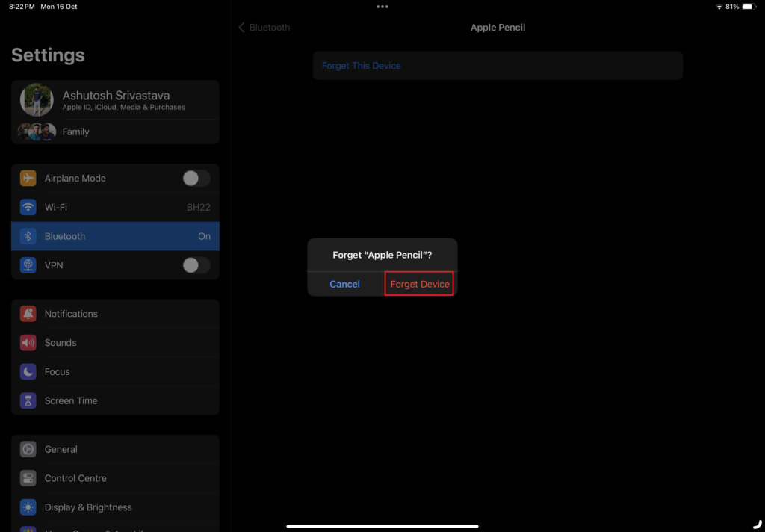Tap the 81% battery percentage
This screenshot has height=532, width=765.
tap(732, 7)
